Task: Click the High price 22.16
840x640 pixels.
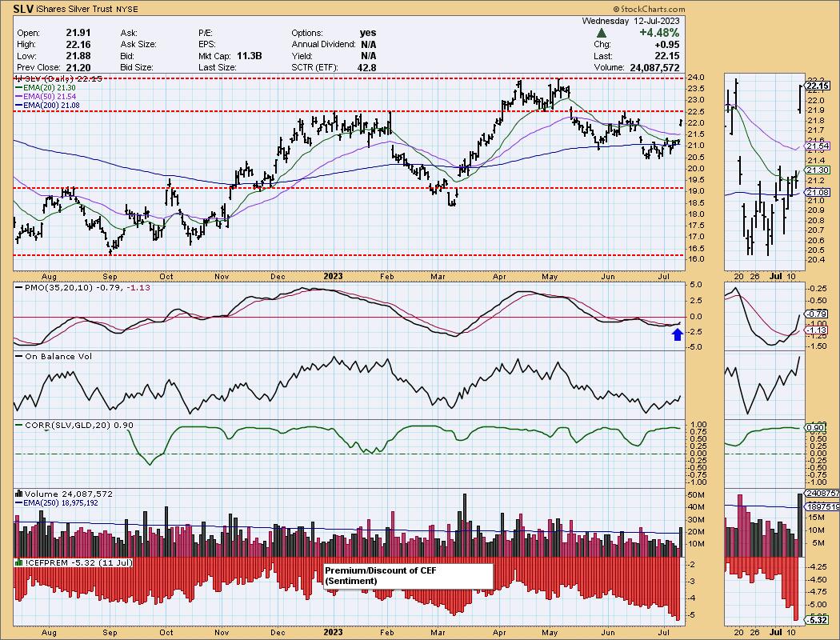Action: pos(78,45)
